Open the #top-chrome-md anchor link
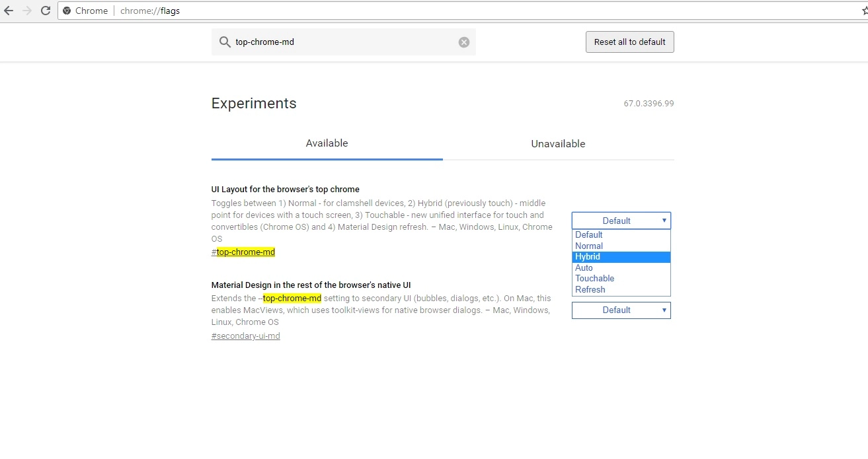Viewport: 868px width, 459px height. pos(243,252)
